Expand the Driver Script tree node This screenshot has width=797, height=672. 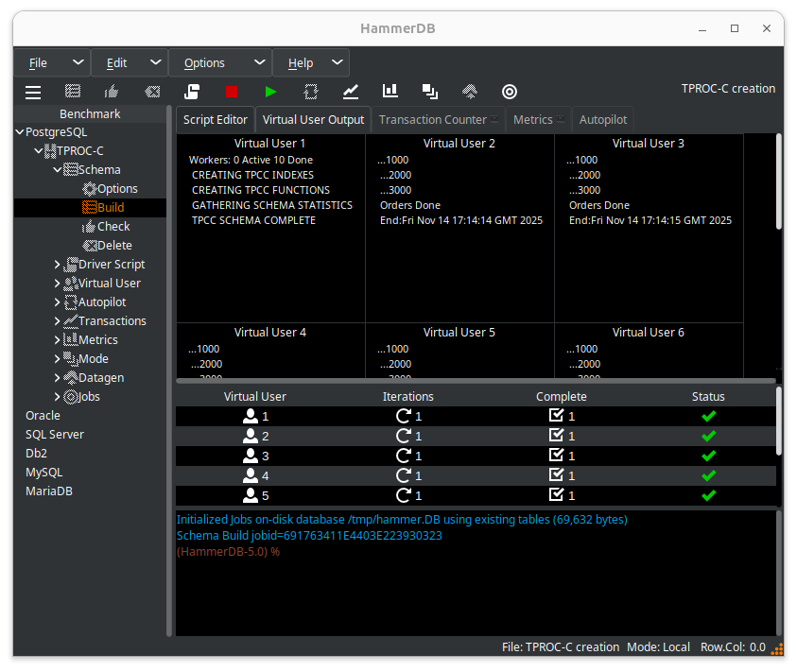57,265
